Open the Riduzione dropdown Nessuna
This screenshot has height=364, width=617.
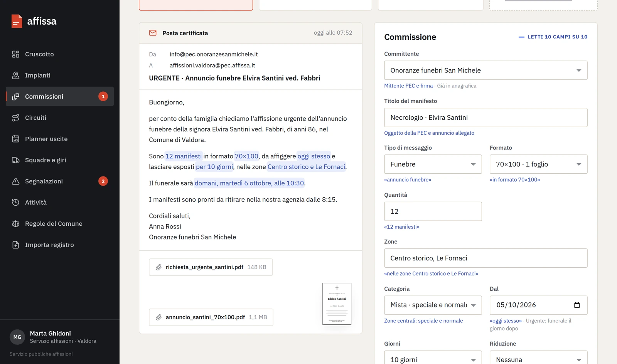point(538,358)
